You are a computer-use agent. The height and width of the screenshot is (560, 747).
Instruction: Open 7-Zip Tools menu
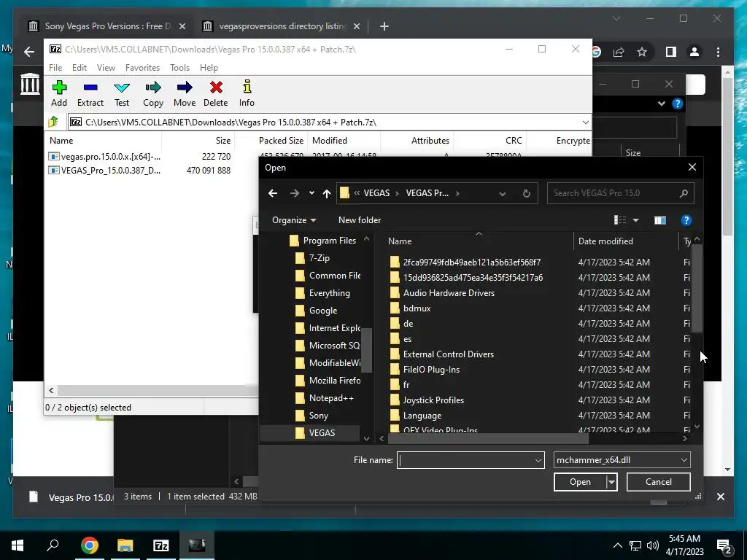coord(179,68)
